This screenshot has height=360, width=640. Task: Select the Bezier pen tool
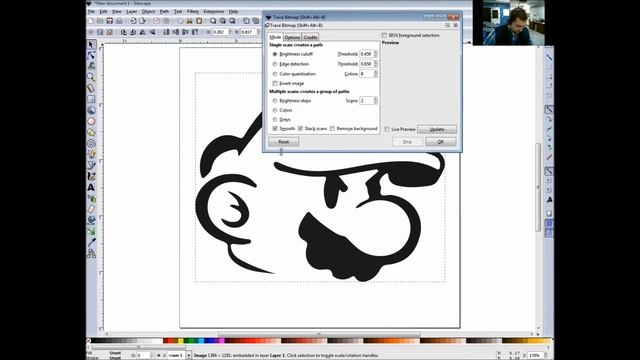click(x=91, y=165)
